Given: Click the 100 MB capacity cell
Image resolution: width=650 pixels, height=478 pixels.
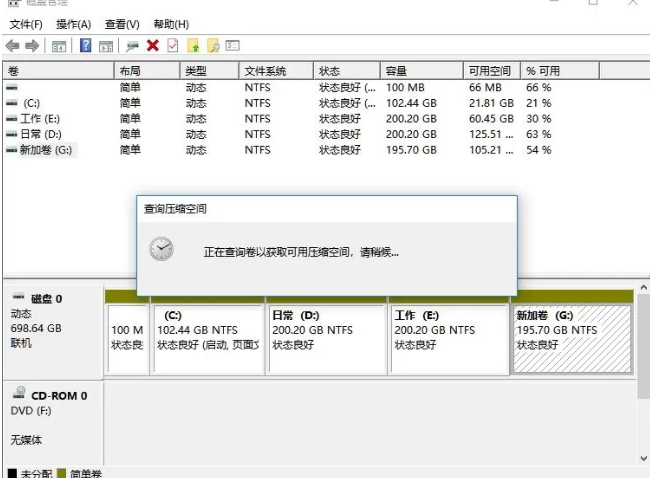Looking at the screenshot, I should pos(405,87).
